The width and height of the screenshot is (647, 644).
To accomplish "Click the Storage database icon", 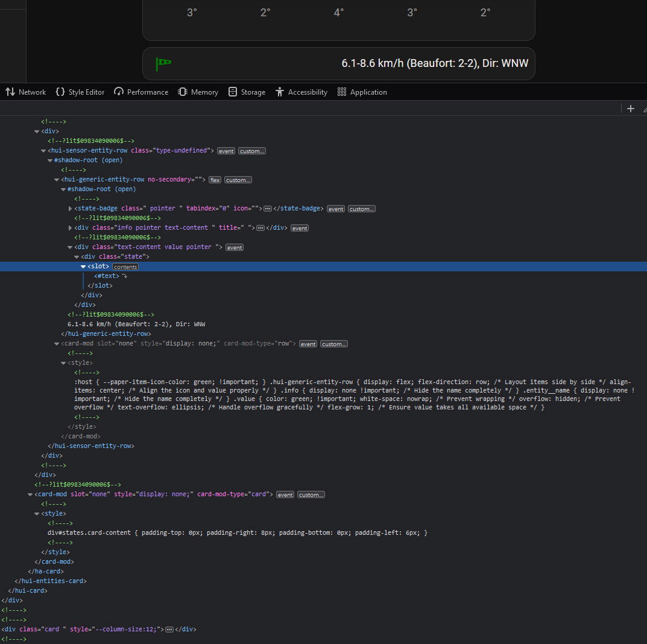I will [x=233, y=92].
